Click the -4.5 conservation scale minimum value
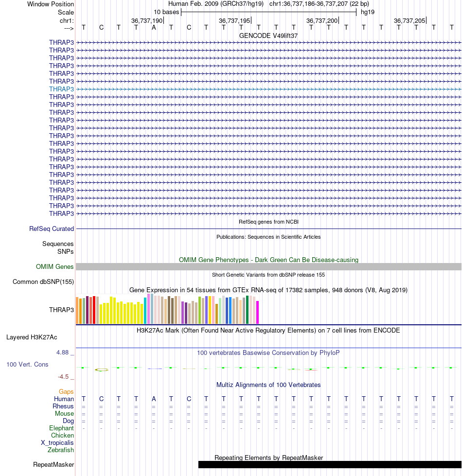 (63, 377)
